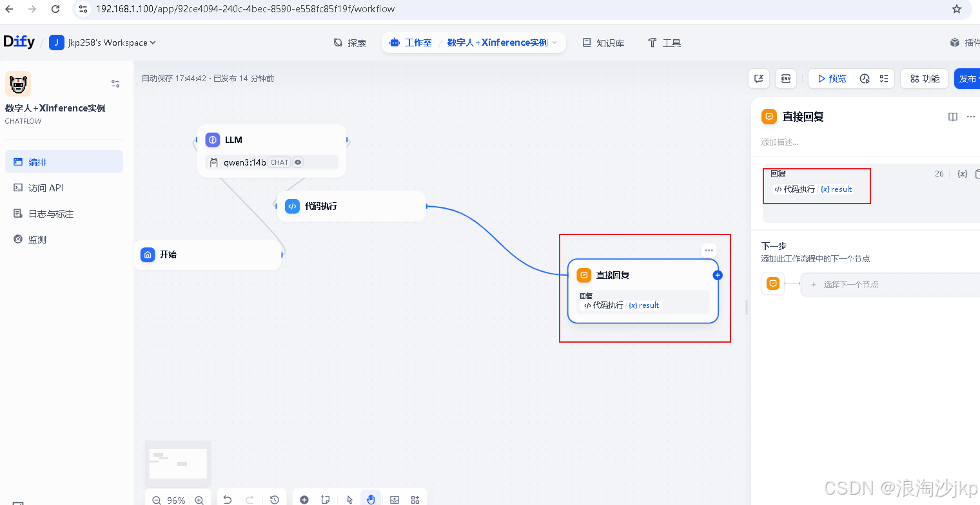The width and height of the screenshot is (980, 505).
Task: Open the change history clock icon
Action: click(x=275, y=499)
